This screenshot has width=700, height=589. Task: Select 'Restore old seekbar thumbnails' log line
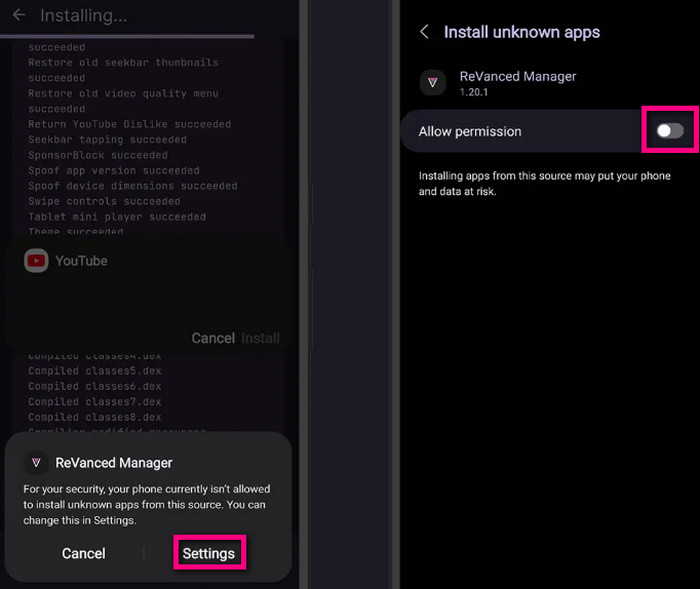pyautogui.click(x=123, y=63)
